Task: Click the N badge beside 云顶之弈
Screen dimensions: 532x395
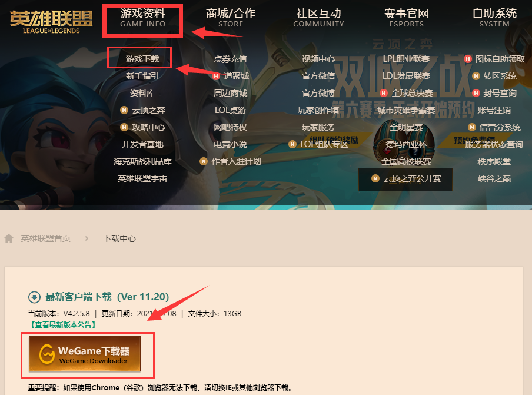Action: click(x=124, y=110)
